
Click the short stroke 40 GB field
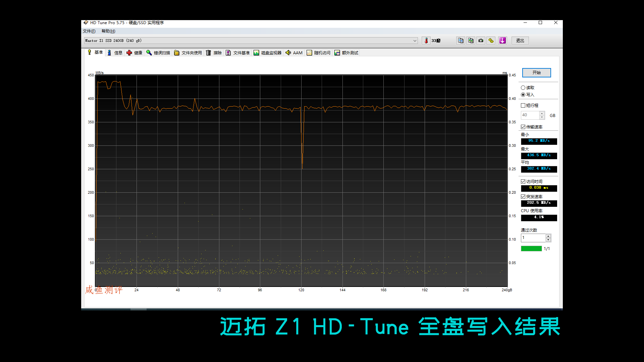click(530, 115)
